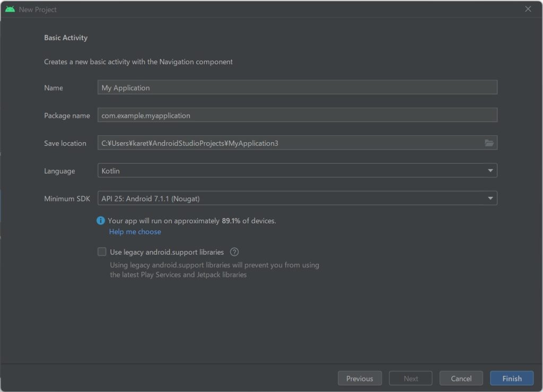The image size is (543, 392).
Task: Click the New Project window title
Action: tap(38, 10)
